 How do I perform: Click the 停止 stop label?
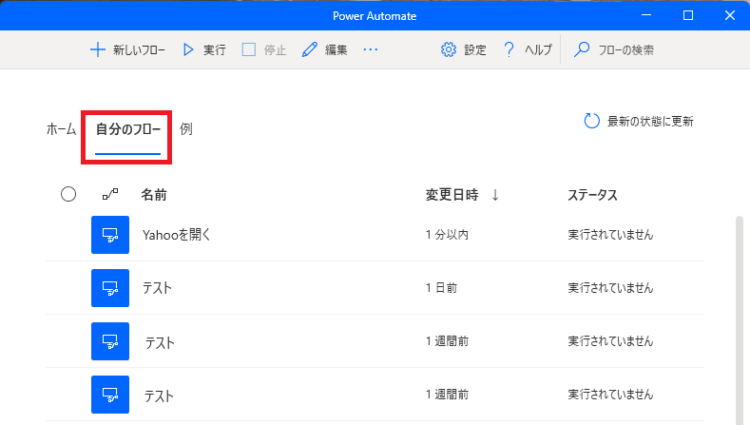[275, 50]
